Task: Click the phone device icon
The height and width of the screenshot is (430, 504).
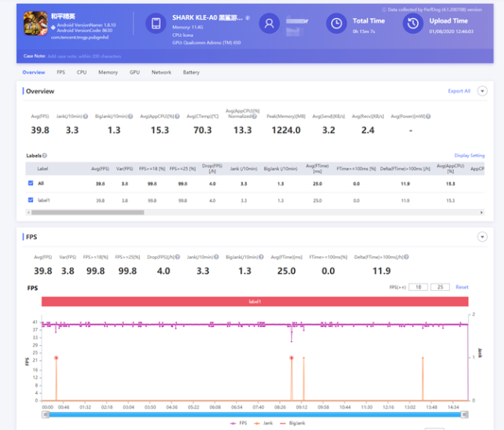Action: pos(156,24)
